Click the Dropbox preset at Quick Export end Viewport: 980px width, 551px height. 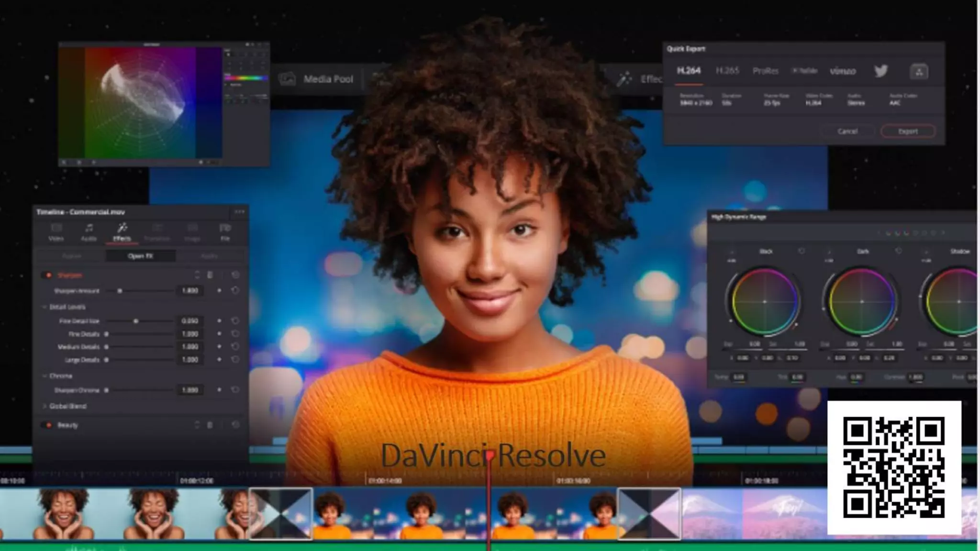point(919,71)
